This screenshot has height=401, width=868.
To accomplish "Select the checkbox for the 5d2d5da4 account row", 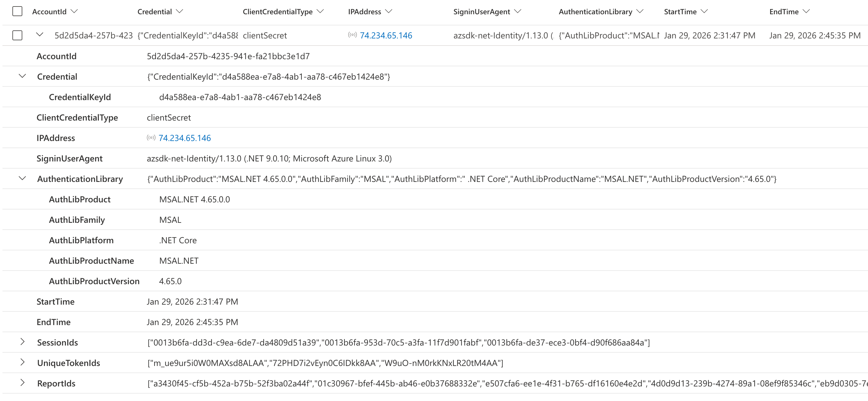I will (x=17, y=35).
